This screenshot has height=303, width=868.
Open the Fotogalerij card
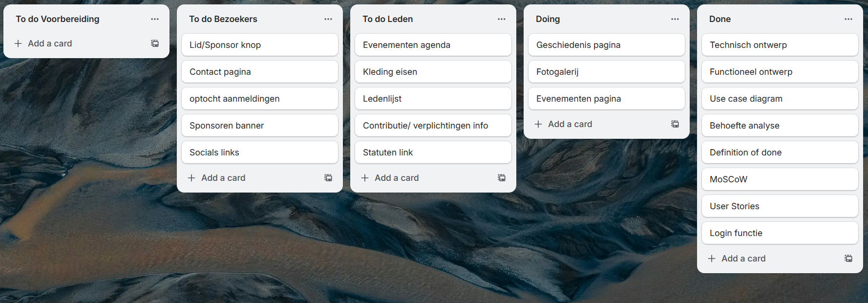pyautogui.click(x=606, y=72)
